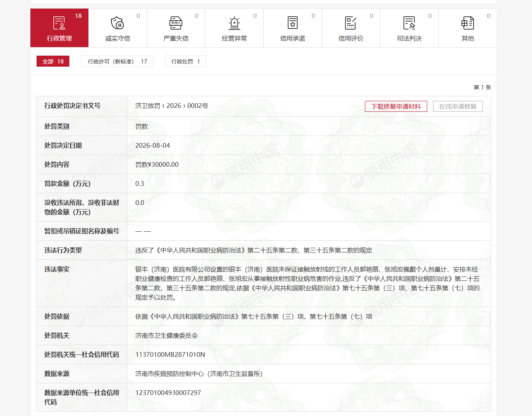Select the penalty date 2026-08-04
This screenshot has height=416, width=532.
click(x=153, y=145)
